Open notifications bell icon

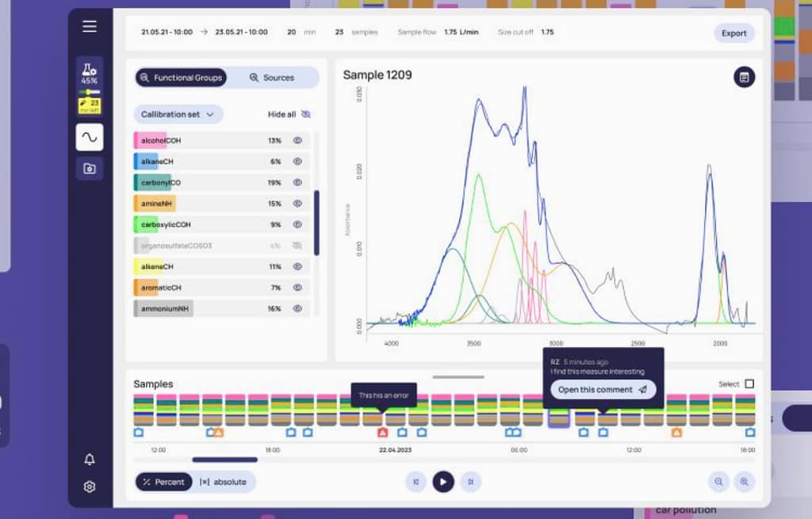(90, 460)
